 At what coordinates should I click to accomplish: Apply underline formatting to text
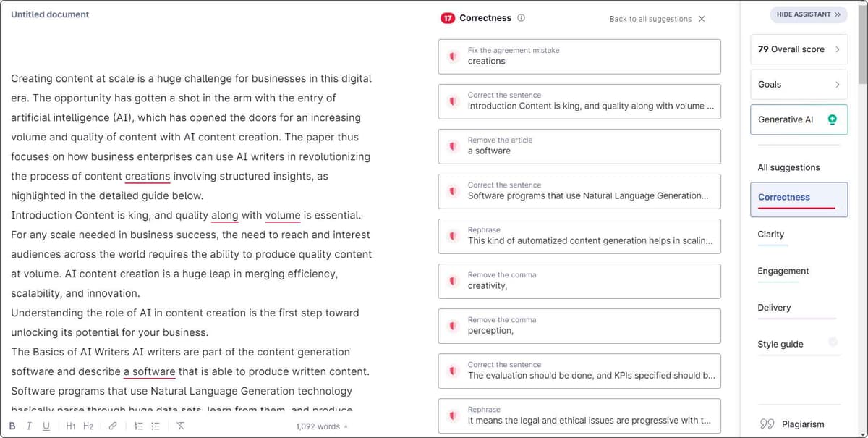pyautogui.click(x=46, y=426)
